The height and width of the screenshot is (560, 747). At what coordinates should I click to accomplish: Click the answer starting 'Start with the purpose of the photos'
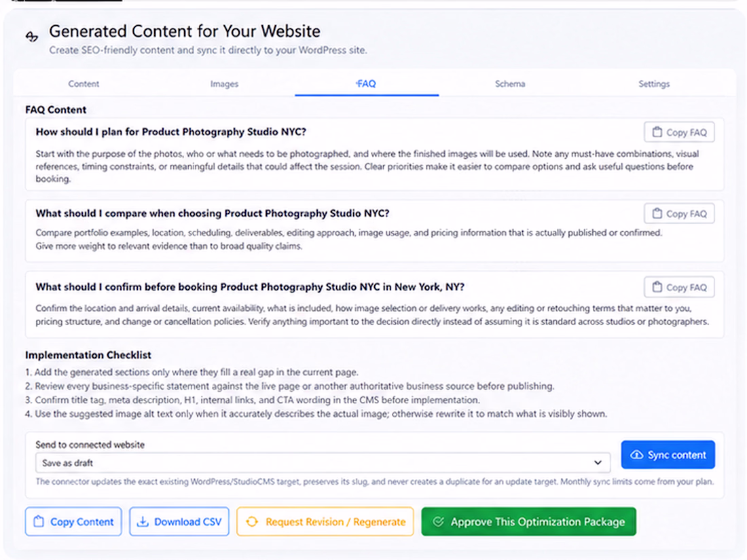[x=367, y=166]
